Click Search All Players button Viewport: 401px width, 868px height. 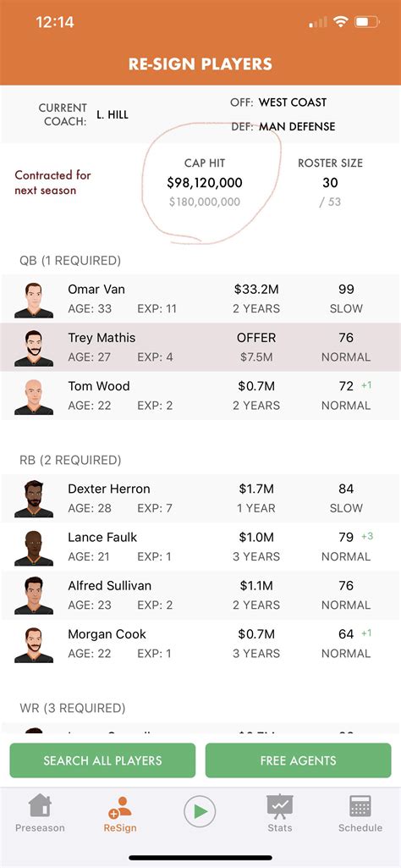(103, 760)
